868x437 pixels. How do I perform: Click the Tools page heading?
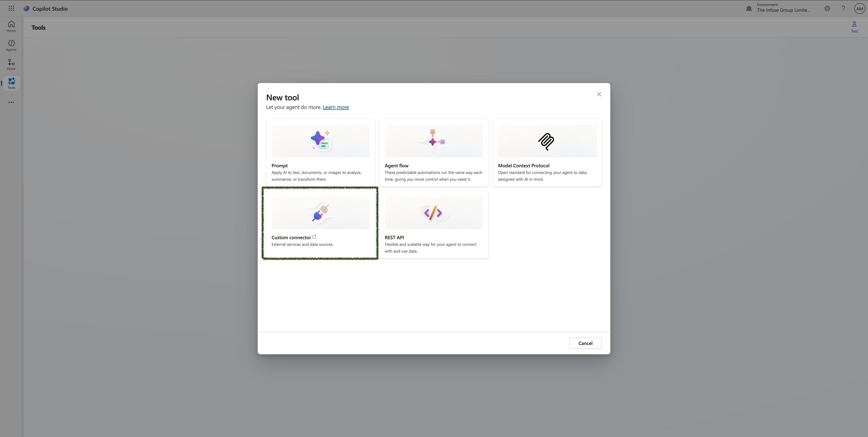[x=38, y=28]
